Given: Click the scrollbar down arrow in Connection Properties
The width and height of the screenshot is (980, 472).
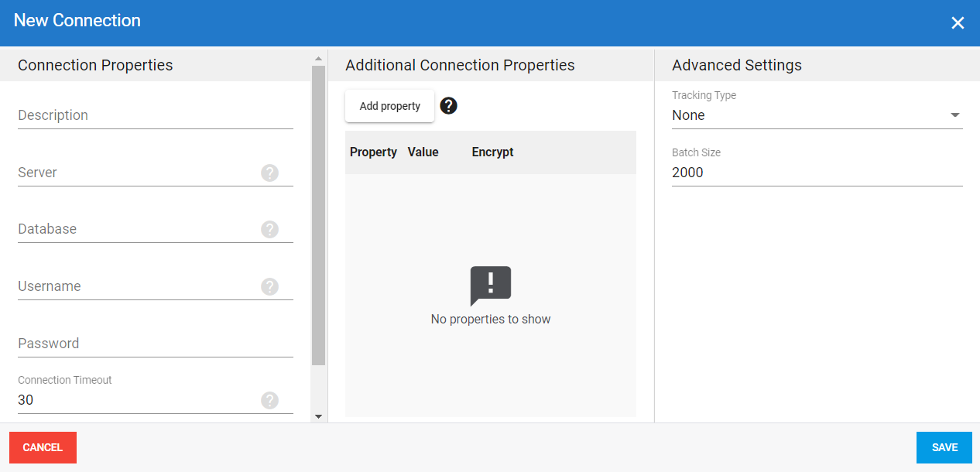Looking at the screenshot, I should tap(317, 416).
